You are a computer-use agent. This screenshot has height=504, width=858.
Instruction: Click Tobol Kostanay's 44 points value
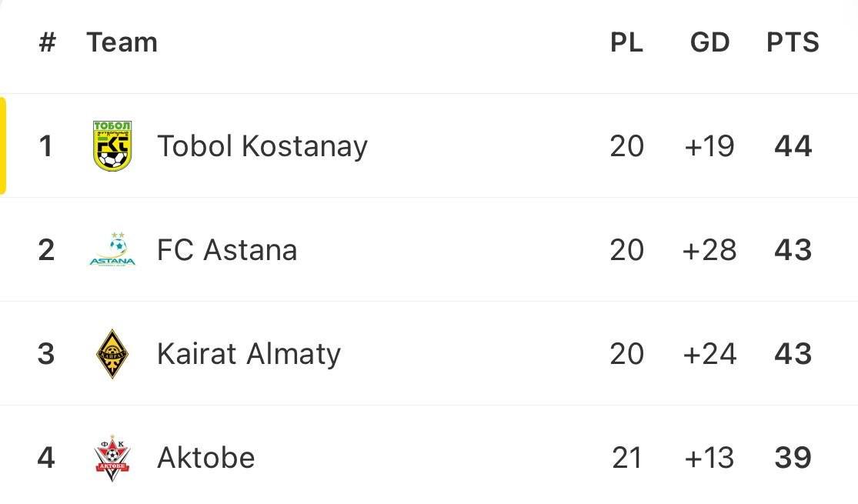pyautogui.click(x=793, y=145)
